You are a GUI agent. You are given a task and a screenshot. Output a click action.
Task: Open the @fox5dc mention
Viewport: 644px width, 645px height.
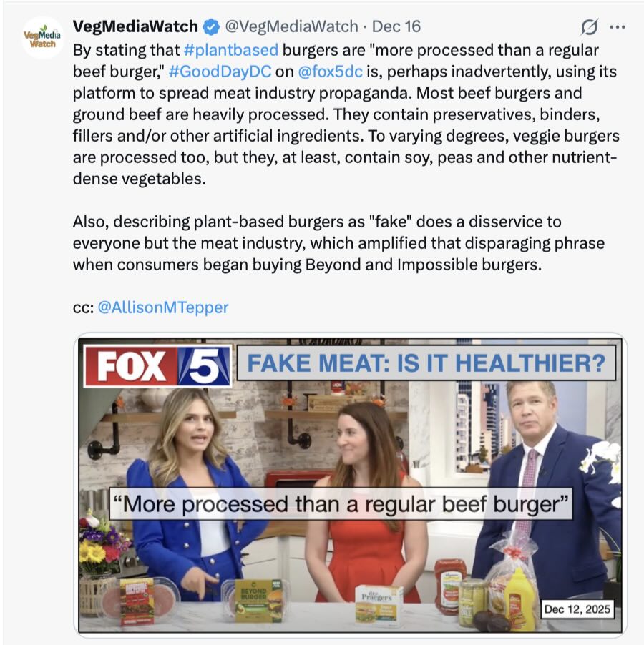tap(330, 72)
